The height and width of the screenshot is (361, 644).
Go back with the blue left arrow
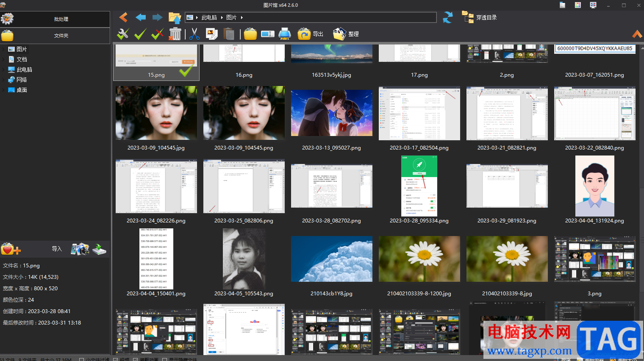(x=141, y=17)
